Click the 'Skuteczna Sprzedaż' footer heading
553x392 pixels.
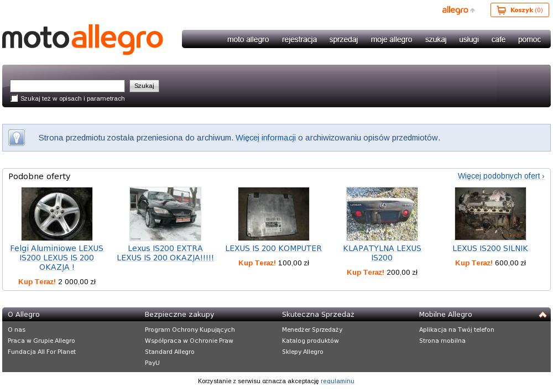click(x=318, y=314)
